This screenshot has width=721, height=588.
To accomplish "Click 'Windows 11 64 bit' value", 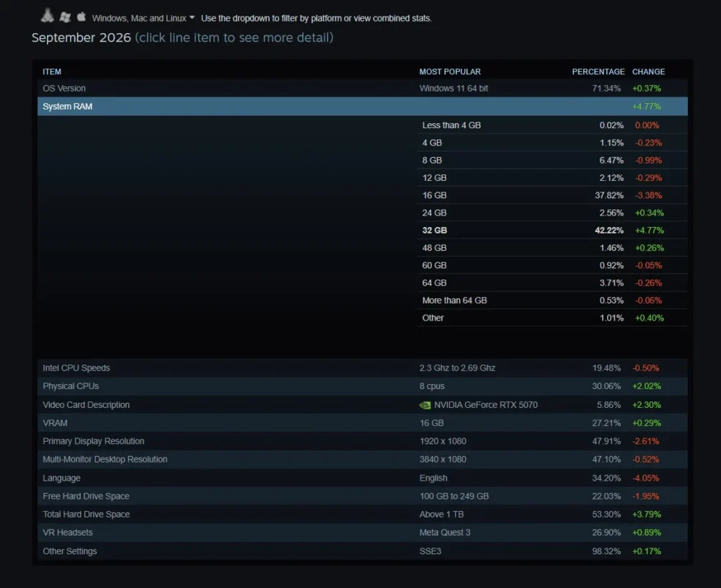I will 454,88.
